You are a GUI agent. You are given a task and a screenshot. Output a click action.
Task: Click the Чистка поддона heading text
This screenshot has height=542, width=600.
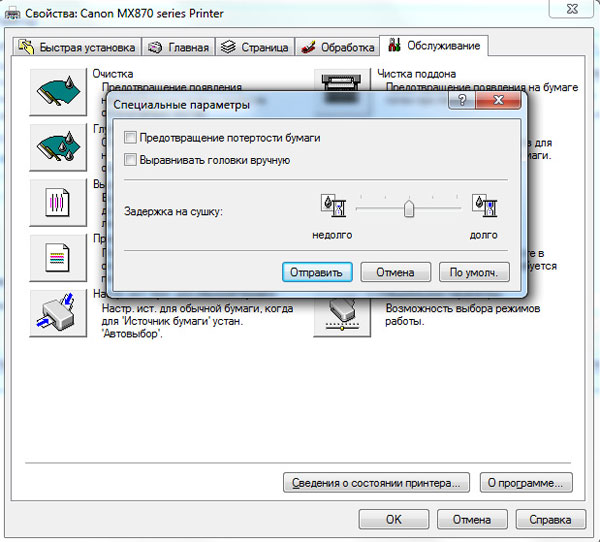417,73
